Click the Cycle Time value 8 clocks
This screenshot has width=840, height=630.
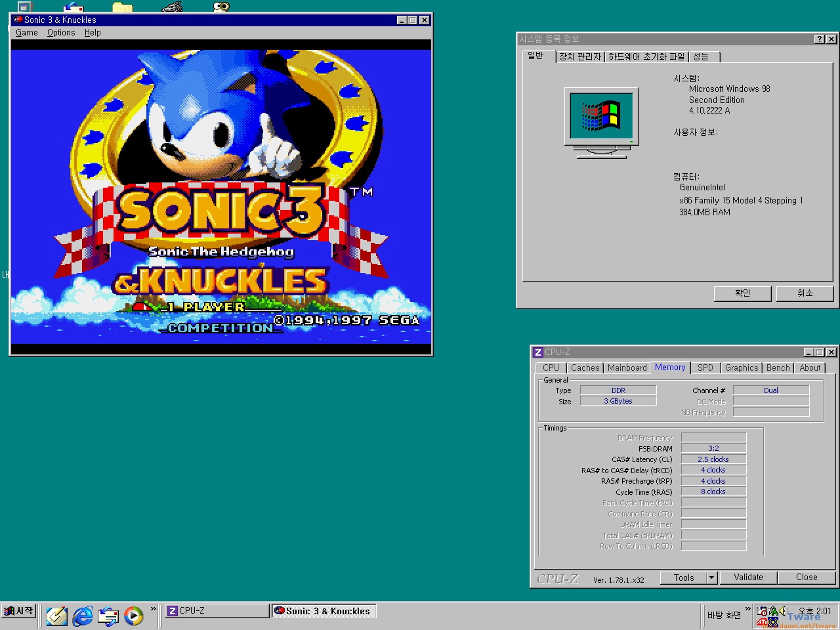[713, 492]
